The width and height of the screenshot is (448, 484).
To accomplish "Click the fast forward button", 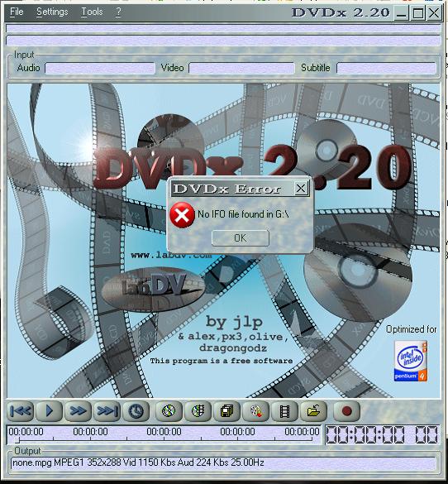I will coord(78,411).
